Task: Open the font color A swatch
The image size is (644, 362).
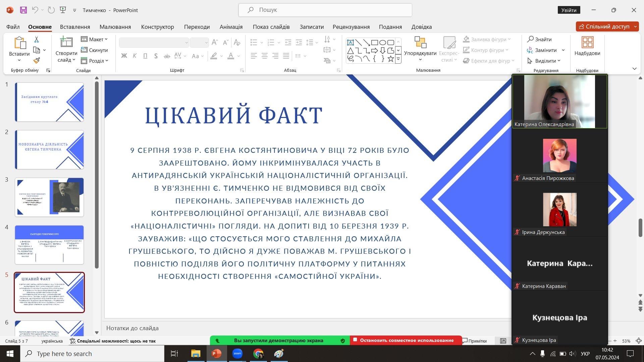Action: (231, 56)
